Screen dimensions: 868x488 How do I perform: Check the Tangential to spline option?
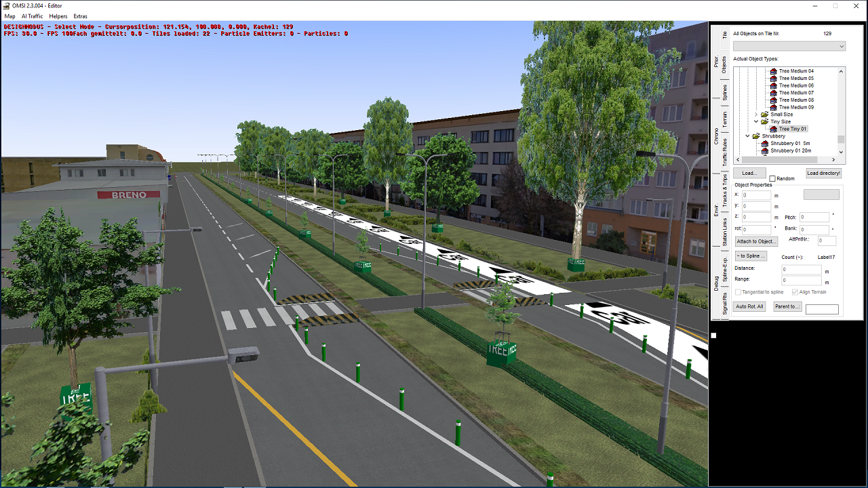(x=738, y=292)
